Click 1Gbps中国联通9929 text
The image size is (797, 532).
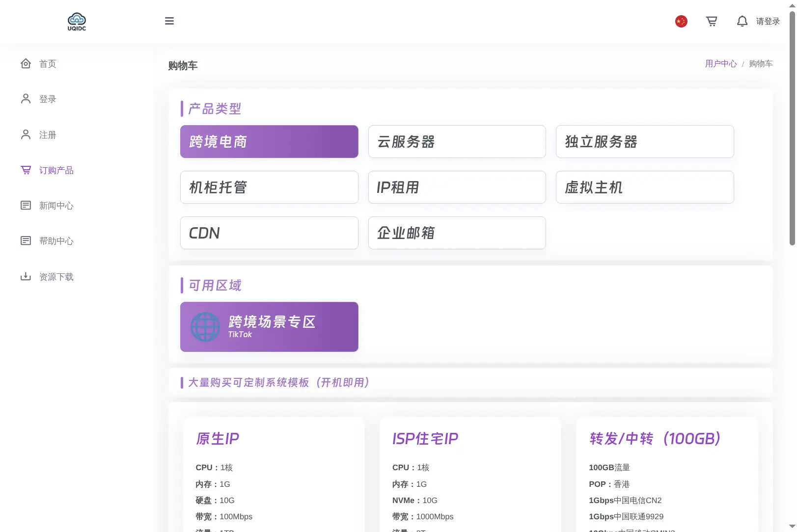point(626,517)
